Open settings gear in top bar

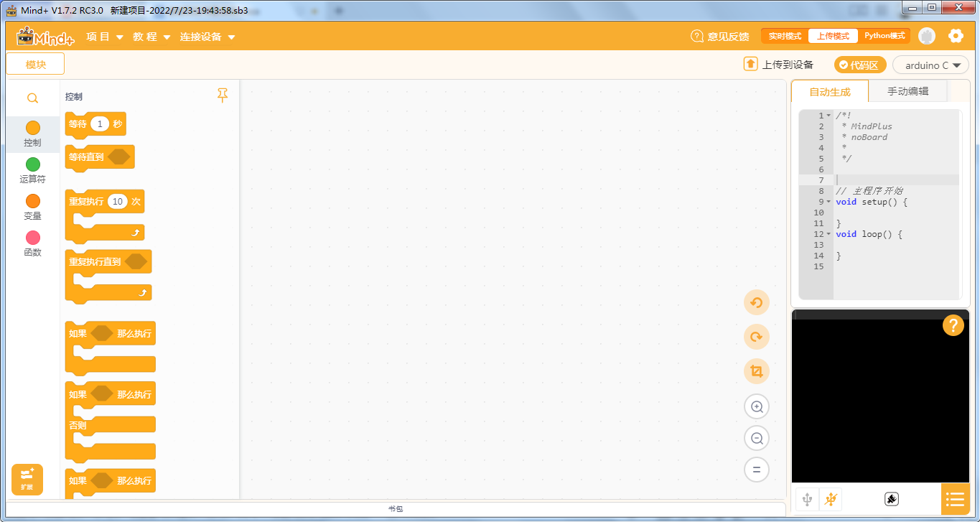point(956,36)
